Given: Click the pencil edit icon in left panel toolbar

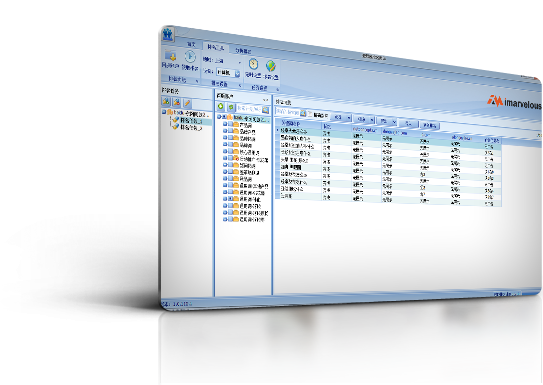Looking at the screenshot, I should pyautogui.click(x=187, y=102).
